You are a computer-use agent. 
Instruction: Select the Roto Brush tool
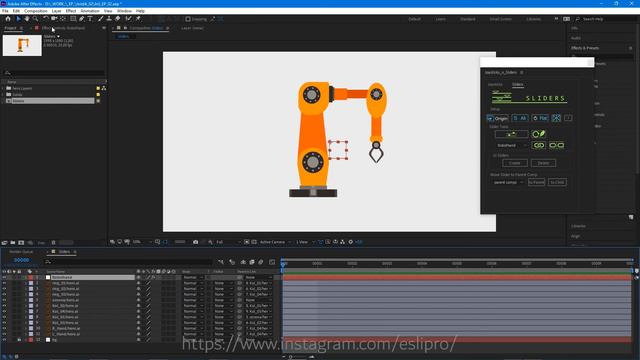129,19
